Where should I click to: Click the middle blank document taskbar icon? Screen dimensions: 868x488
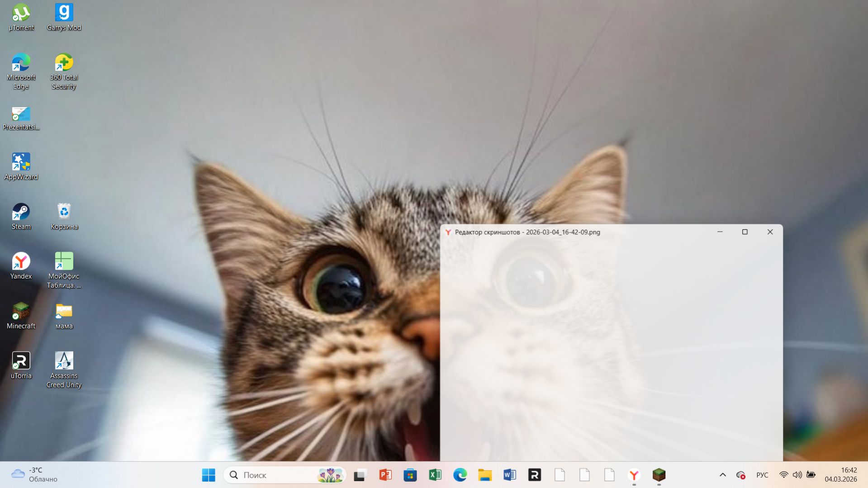click(x=584, y=475)
